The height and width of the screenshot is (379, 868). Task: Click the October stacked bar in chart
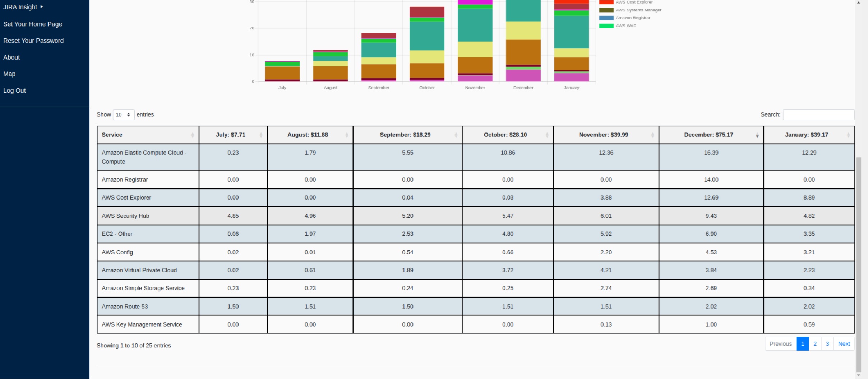[x=427, y=44]
